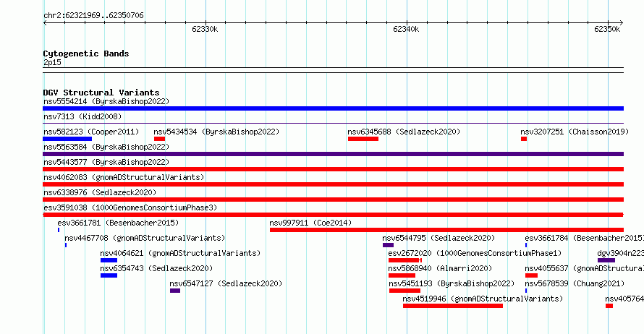This screenshot has width=644, height=334.
Task: Select the purple bar under nsv6547127
Action: coord(175,291)
